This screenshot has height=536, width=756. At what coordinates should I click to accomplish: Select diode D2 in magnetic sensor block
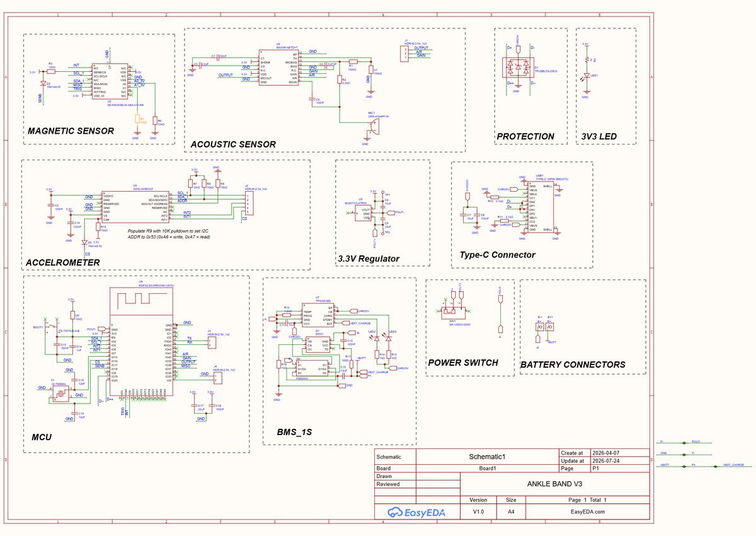pos(42,83)
